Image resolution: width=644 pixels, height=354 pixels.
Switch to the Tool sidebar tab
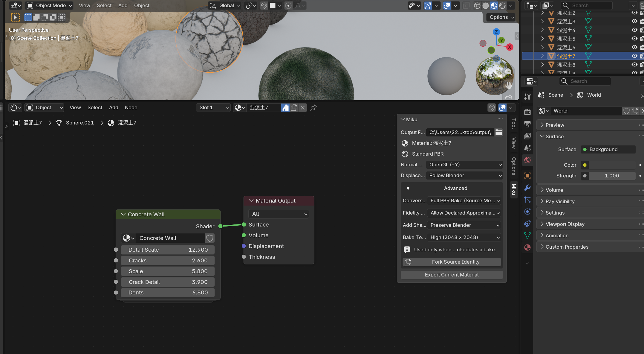(514, 123)
